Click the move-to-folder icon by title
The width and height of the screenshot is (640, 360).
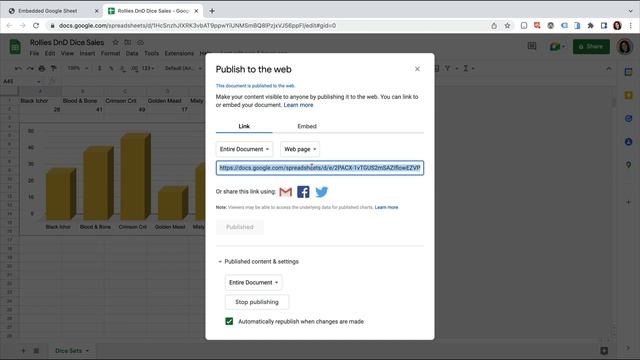(128, 42)
